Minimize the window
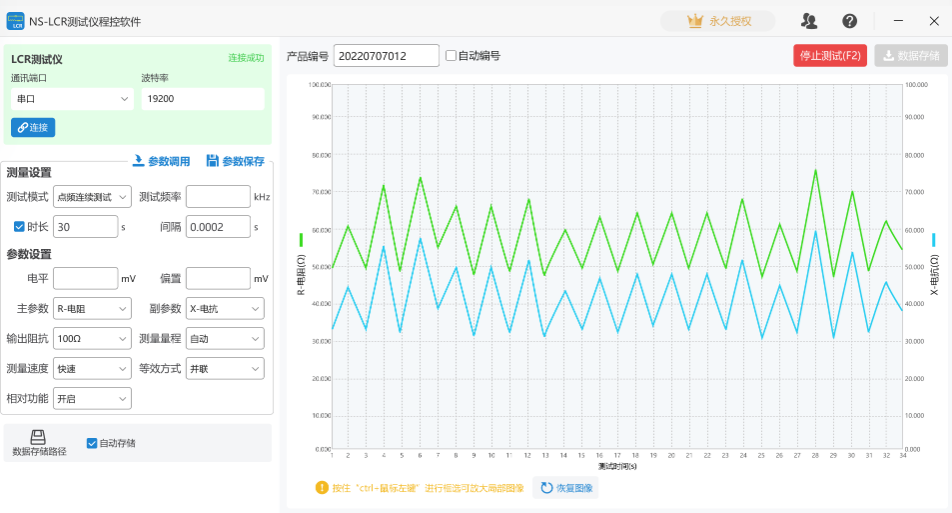 click(899, 21)
